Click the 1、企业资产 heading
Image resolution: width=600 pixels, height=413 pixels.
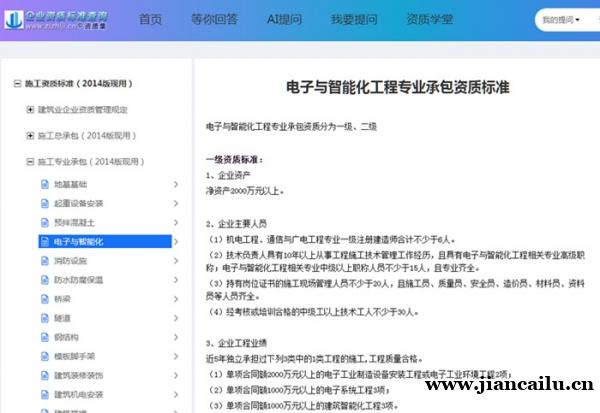[x=228, y=176]
